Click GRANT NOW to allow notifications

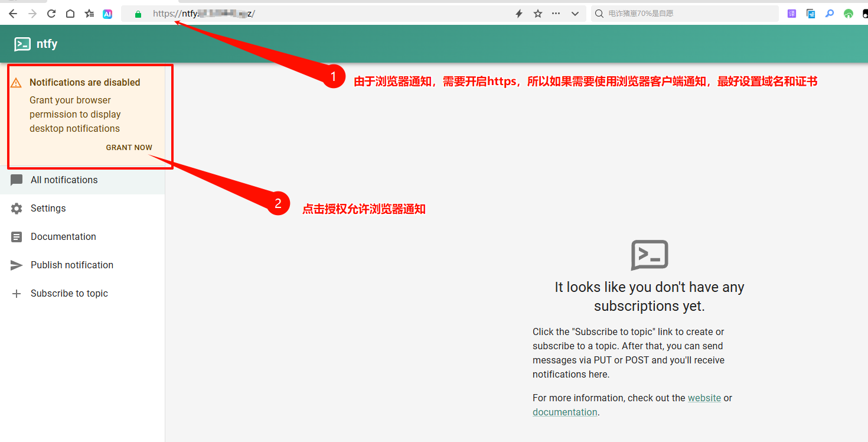129,148
